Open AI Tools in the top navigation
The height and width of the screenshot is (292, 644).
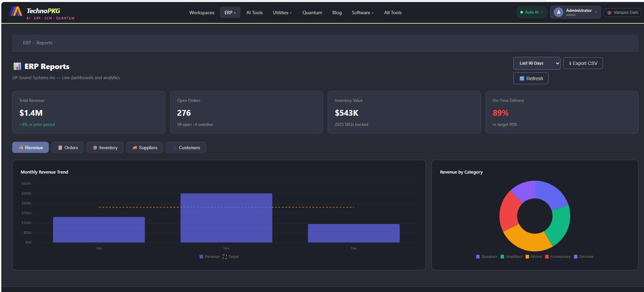(x=255, y=12)
